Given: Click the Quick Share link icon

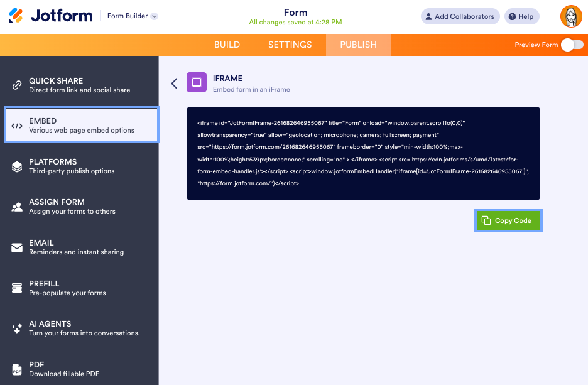Looking at the screenshot, I should point(17,85).
